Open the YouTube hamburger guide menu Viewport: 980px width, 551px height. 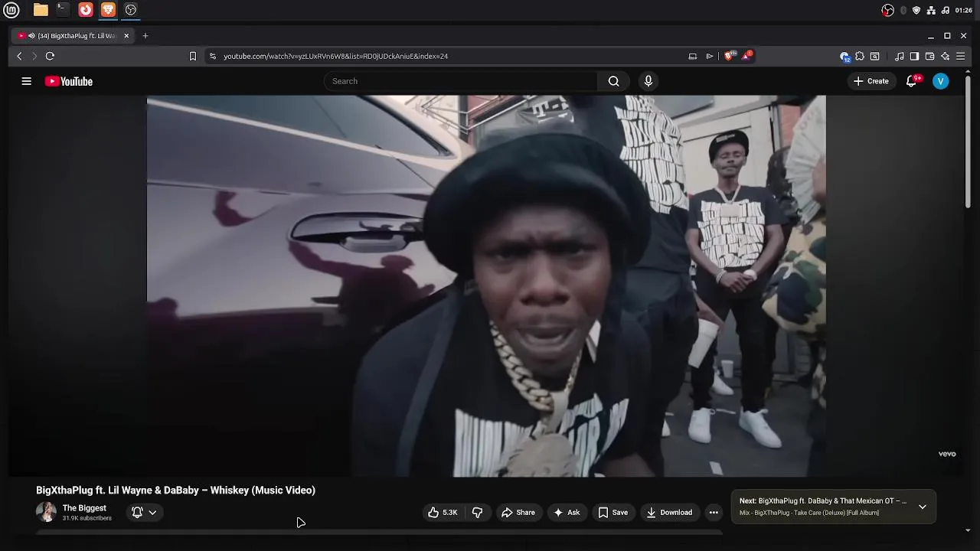(26, 81)
